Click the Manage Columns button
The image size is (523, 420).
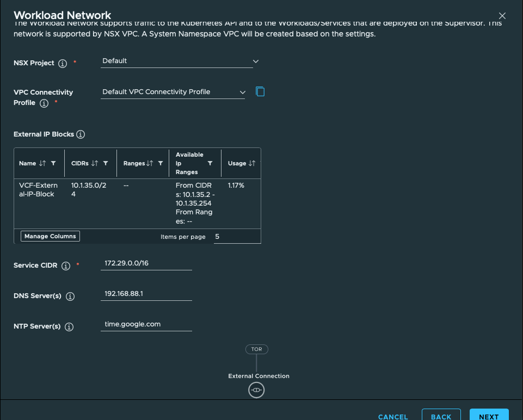click(x=50, y=236)
